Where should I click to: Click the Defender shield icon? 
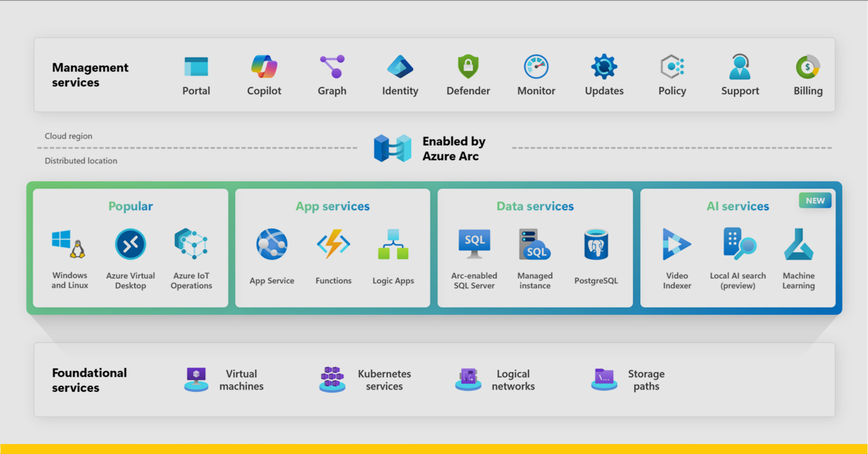pyautogui.click(x=468, y=67)
